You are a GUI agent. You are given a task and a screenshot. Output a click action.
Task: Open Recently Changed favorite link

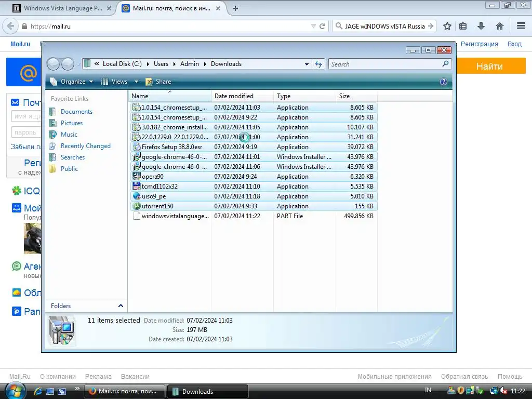coord(86,146)
